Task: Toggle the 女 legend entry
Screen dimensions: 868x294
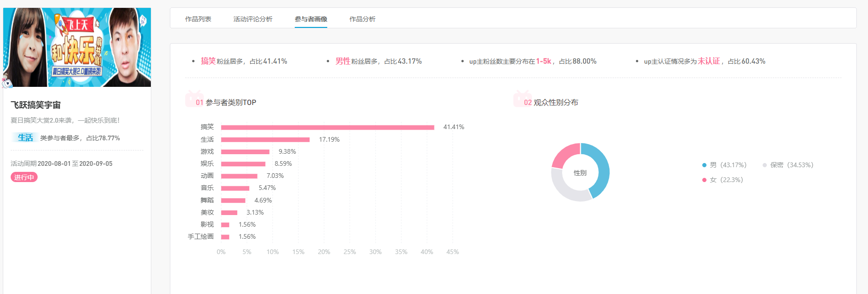Action: [x=723, y=180]
